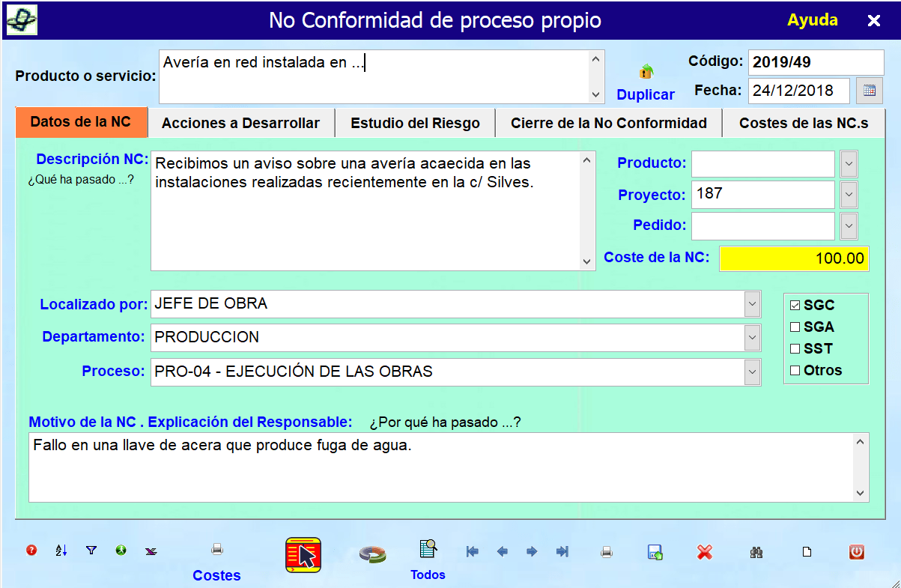Apply filter using the funnel icon
This screenshot has width=901, height=588.
[91, 551]
